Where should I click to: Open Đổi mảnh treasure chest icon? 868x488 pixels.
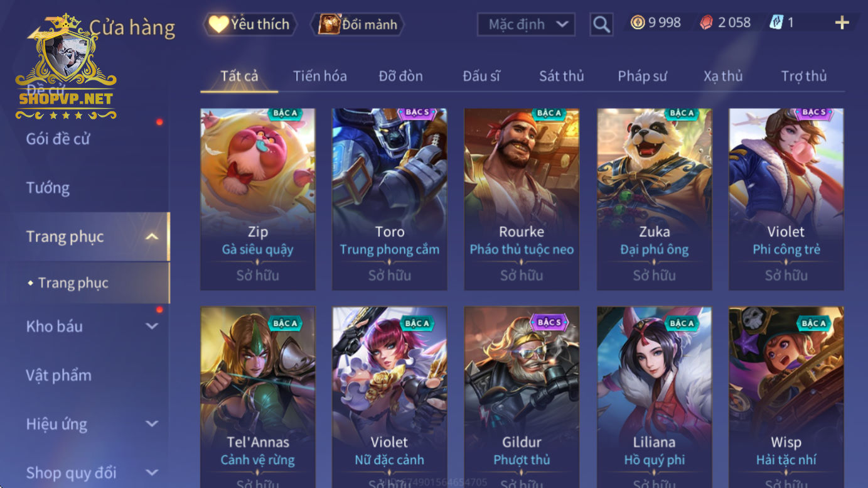(x=329, y=24)
